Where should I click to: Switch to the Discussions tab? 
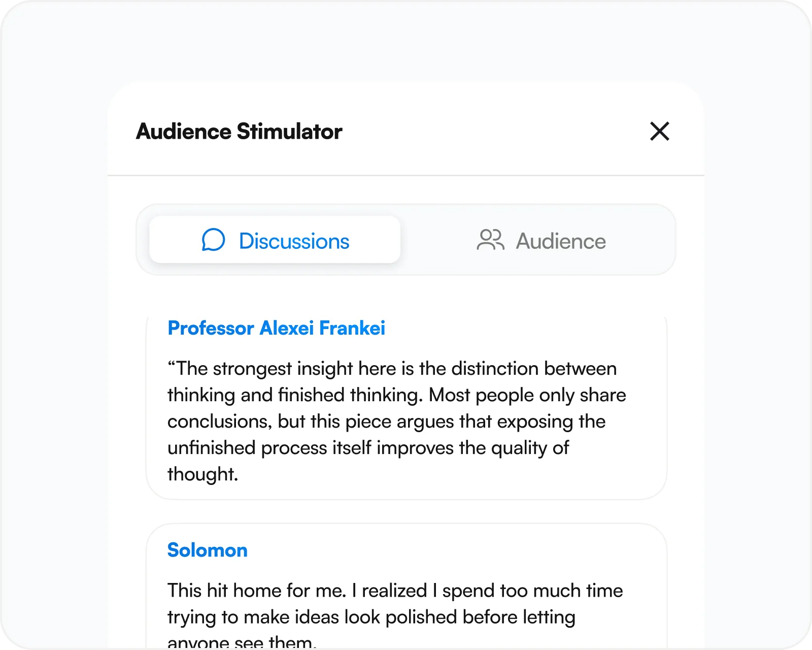[275, 240]
